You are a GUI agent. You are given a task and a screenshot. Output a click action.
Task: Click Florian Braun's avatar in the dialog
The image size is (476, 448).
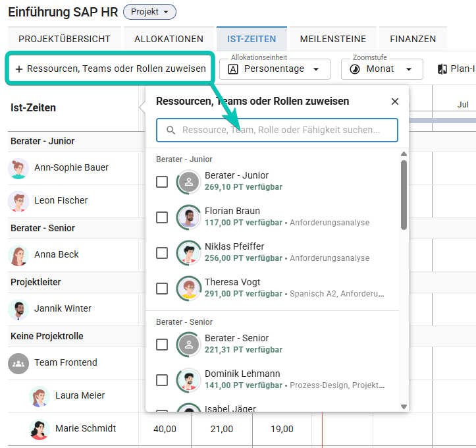tap(188, 217)
